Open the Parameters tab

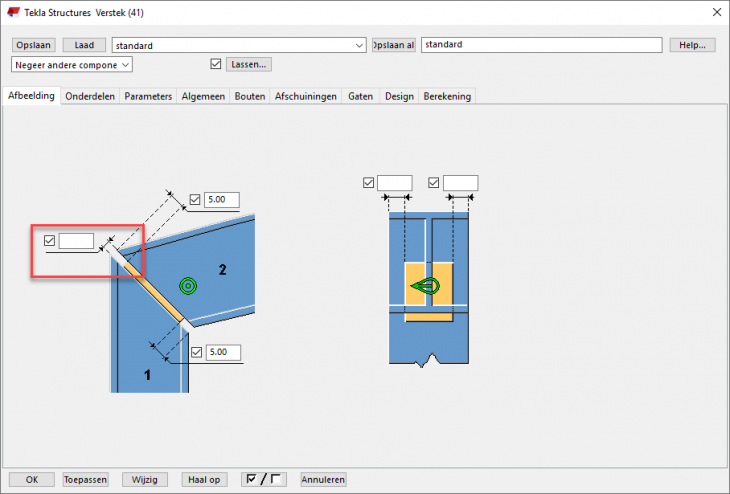point(148,96)
